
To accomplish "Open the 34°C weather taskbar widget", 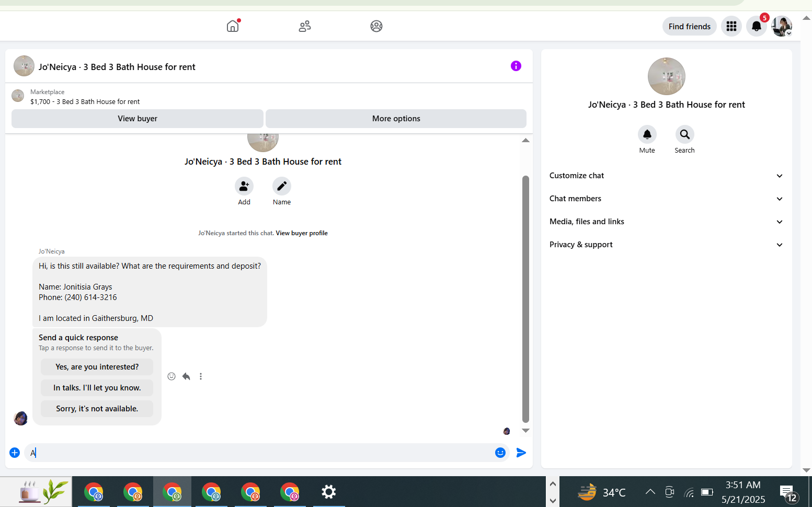I will [x=601, y=492].
